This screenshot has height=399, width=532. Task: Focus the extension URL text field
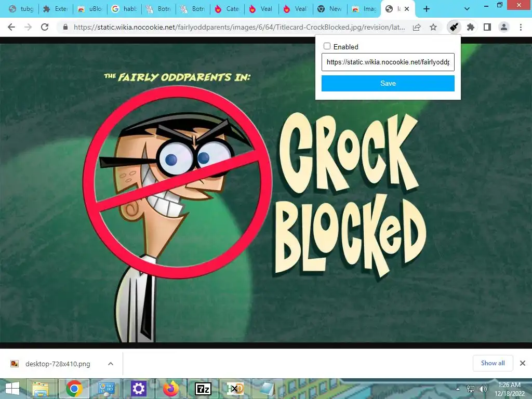pos(388,62)
